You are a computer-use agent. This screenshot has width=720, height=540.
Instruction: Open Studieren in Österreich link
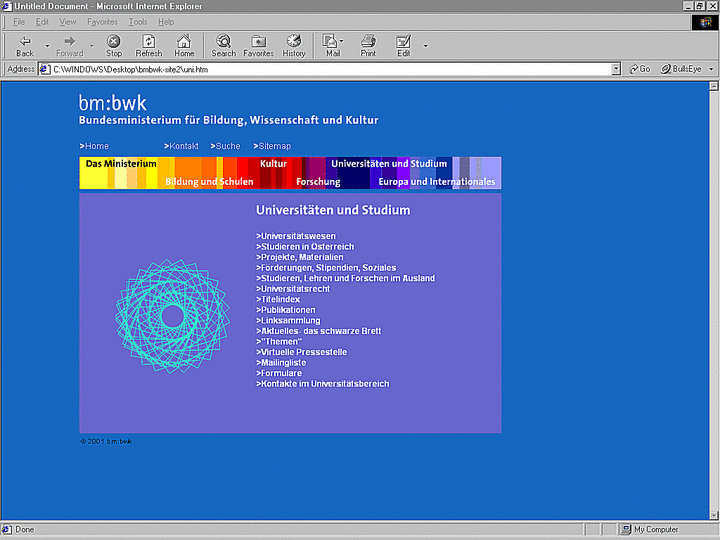point(305,247)
